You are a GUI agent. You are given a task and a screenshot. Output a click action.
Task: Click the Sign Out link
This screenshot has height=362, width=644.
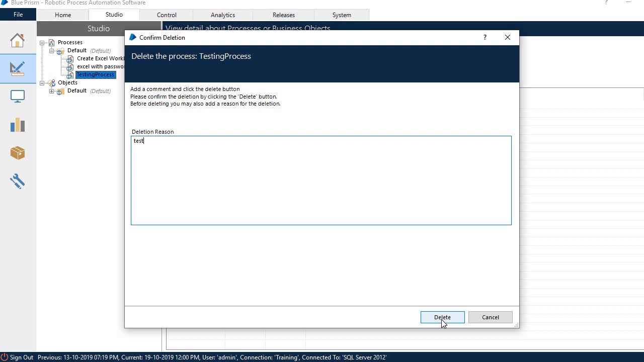tap(22, 357)
